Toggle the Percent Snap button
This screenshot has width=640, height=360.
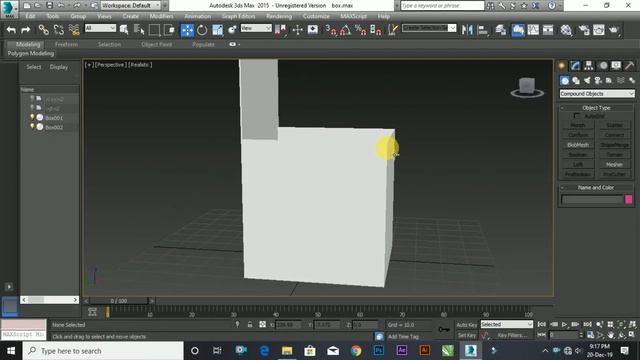(360, 30)
